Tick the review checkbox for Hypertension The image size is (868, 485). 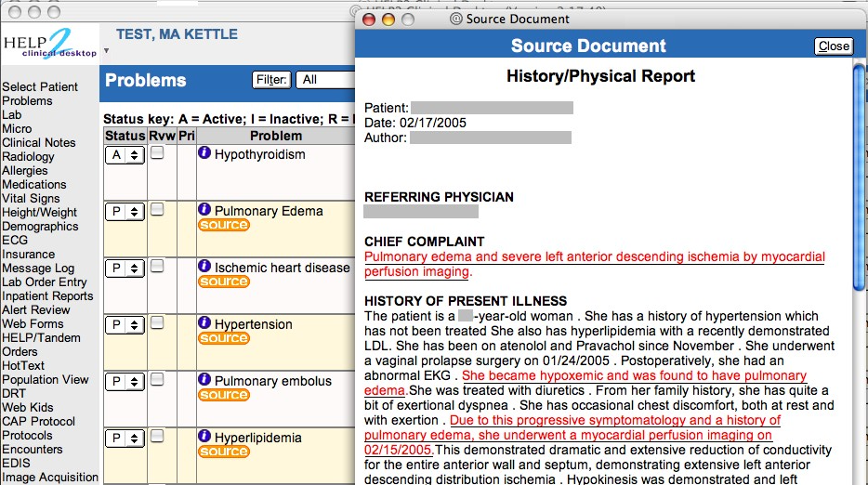click(157, 322)
